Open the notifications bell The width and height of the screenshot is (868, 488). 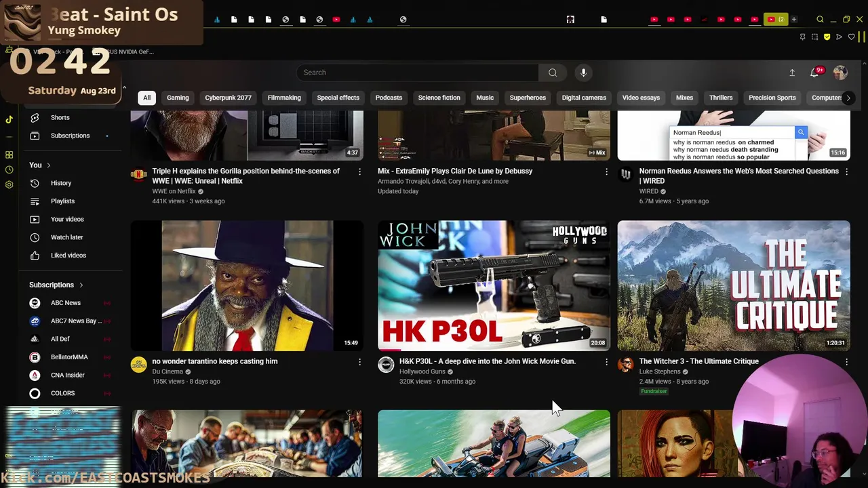coord(814,73)
